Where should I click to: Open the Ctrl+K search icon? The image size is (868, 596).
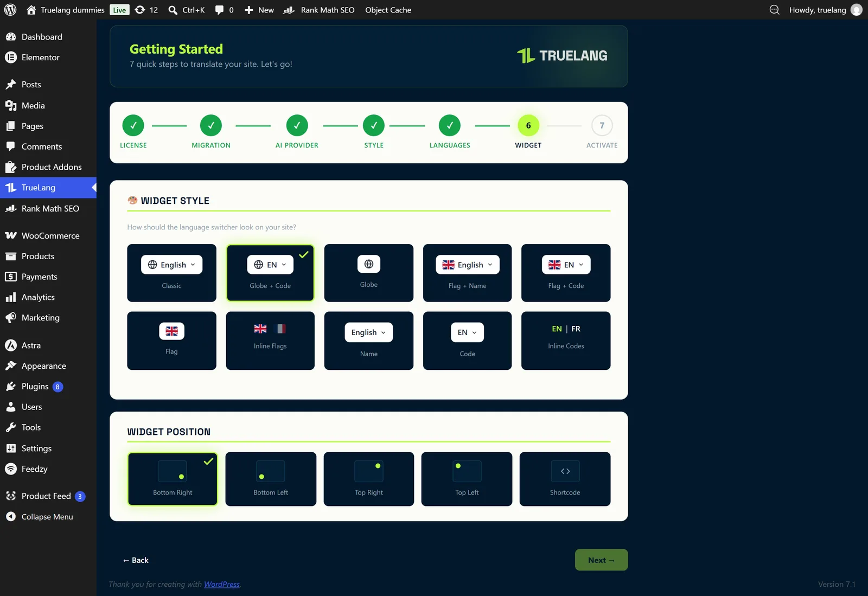[173, 10]
